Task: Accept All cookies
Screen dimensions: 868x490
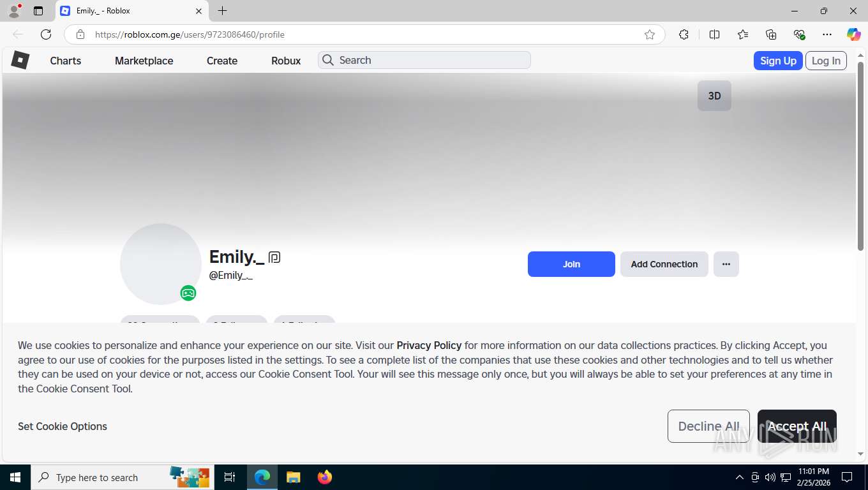Action: click(x=797, y=426)
